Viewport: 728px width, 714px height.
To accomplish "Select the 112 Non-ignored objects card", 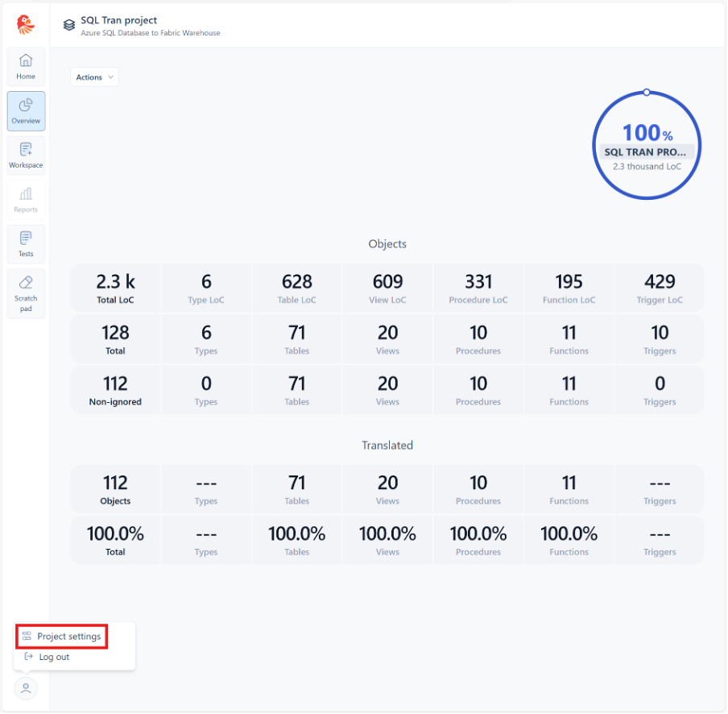I will pyautogui.click(x=115, y=390).
